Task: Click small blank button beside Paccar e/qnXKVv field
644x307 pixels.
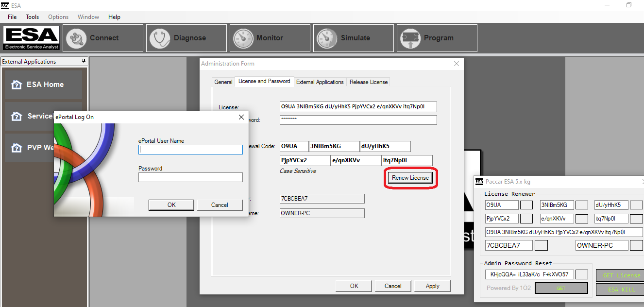Action: (x=581, y=219)
